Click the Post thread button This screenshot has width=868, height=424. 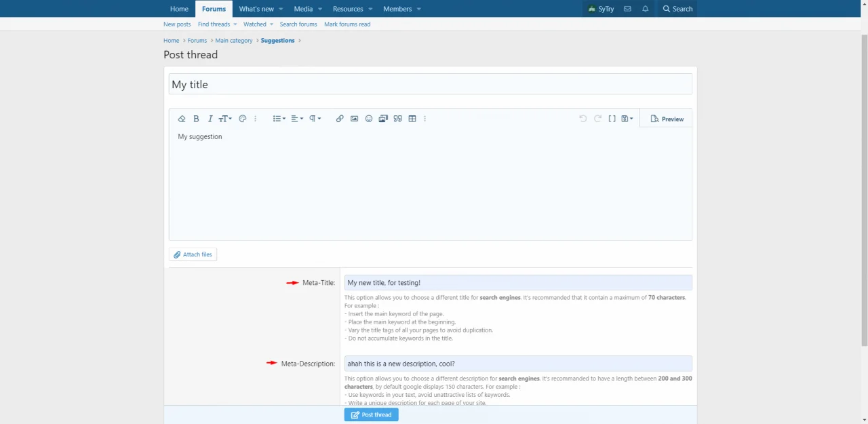(371, 415)
